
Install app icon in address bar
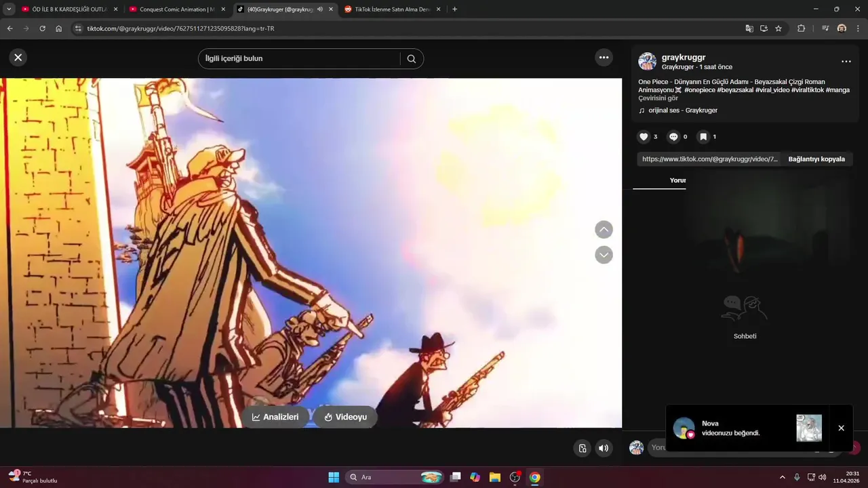(764, 28)
